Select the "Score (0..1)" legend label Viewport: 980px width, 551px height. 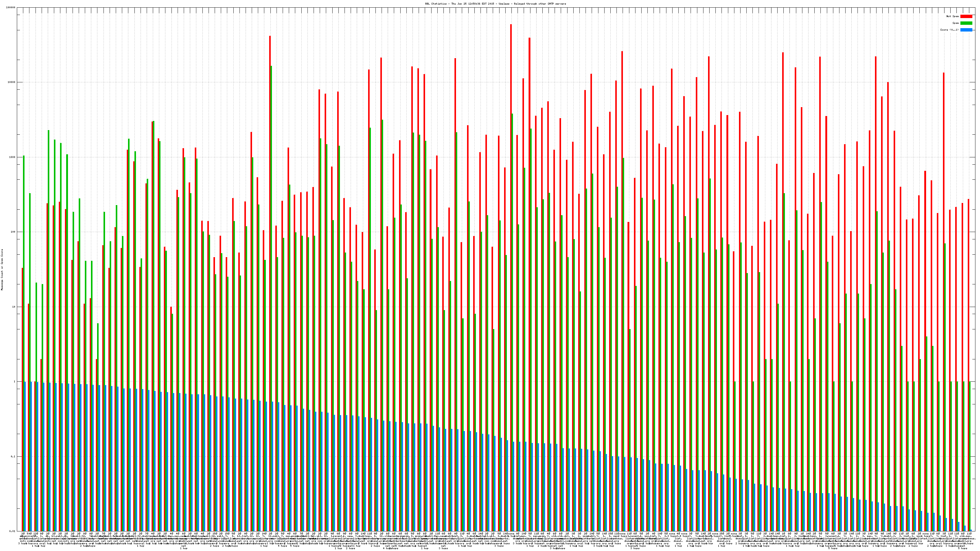click(949, 30)
